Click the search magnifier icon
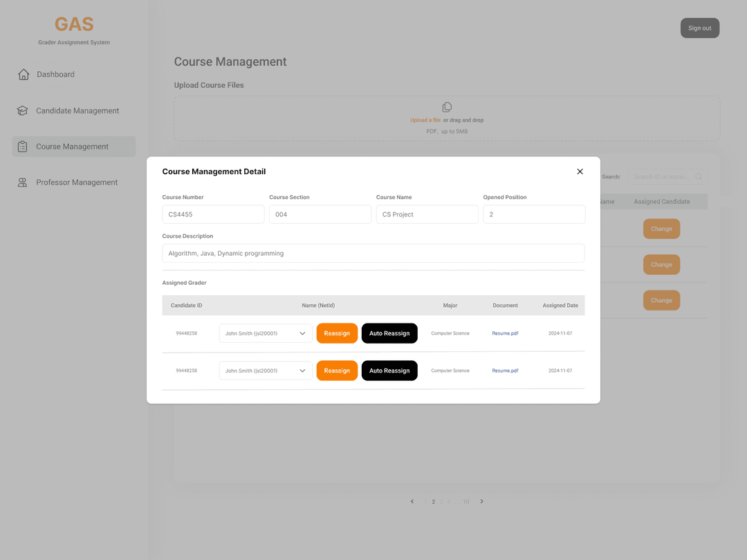Image resolution: width=747 pixels, height=560 pixels. click(699, 176)
